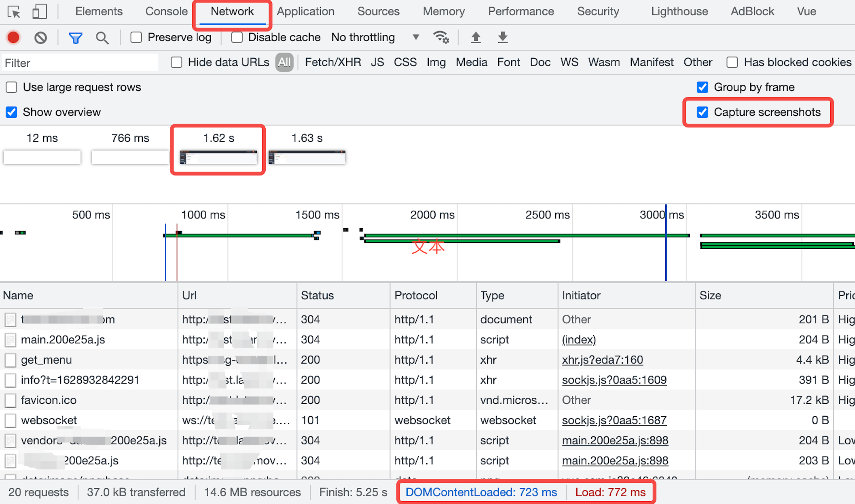The height and width of the screenshot is (504, 855).
Task: Enable the Preserve log checkbox
Action: coord(136,38)
